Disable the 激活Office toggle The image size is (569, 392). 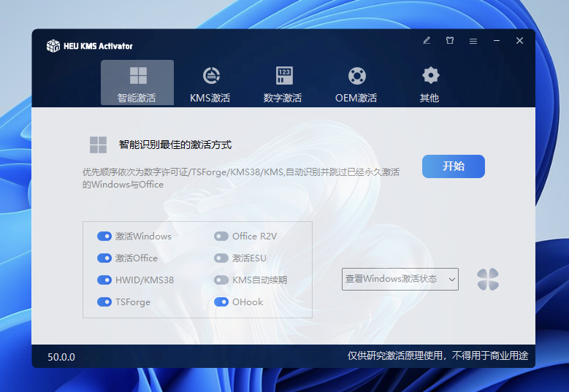104,258
